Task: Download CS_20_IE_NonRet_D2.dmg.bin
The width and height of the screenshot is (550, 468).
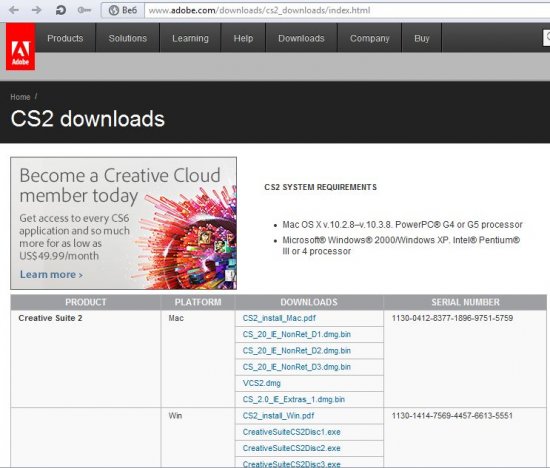Action: coord(297,350)
